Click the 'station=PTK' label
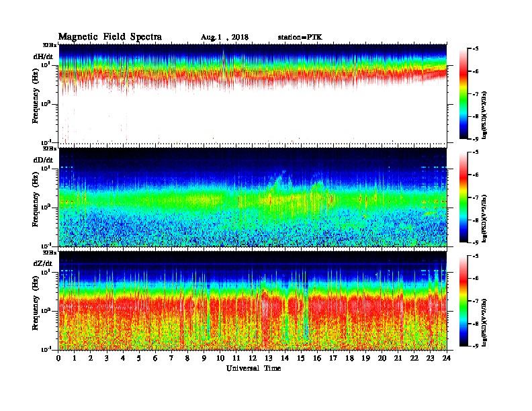Image resolution: width=532 pixels, height=411 pixels. pos(300,38)
